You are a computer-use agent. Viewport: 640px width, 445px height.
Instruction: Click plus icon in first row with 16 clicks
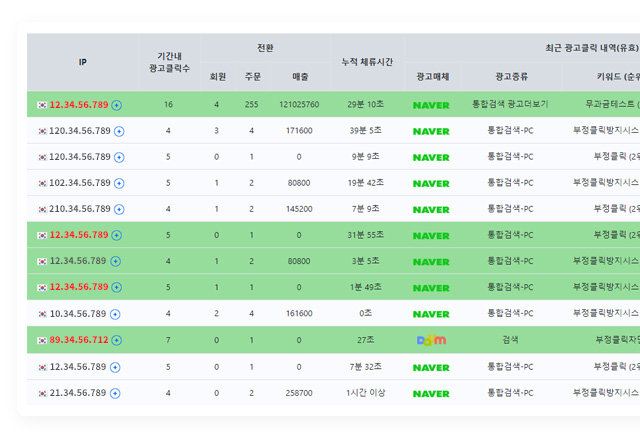pyautogui.click(x=117, y=105)
